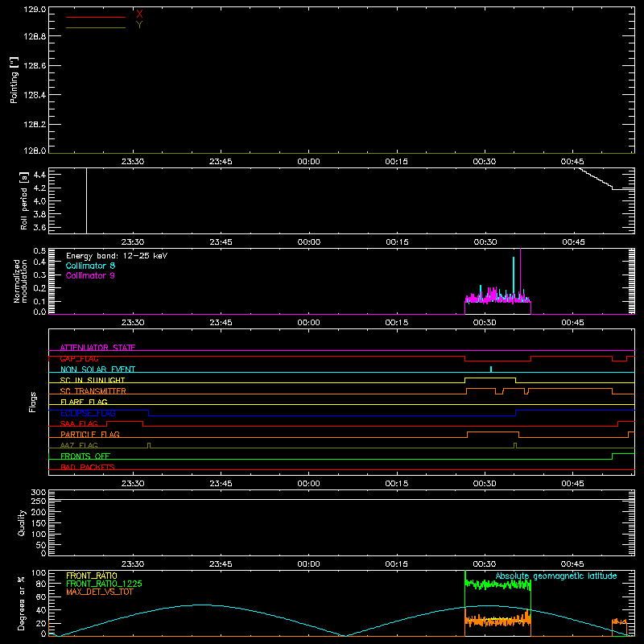Click the white vertical spike in Roll period plot
Screen dimensions: 644x644
[x=87, y=200]
